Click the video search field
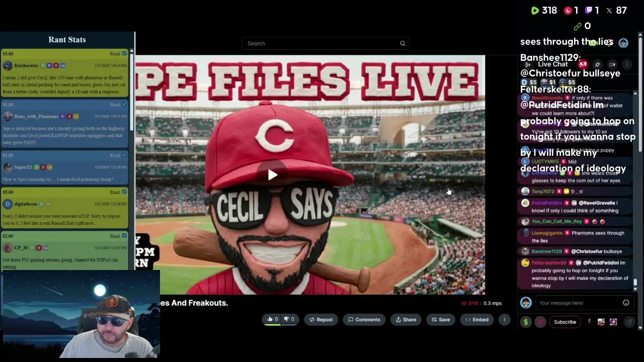Image resolution: width=644 pixels, height=362 pixels. [325, 43]
